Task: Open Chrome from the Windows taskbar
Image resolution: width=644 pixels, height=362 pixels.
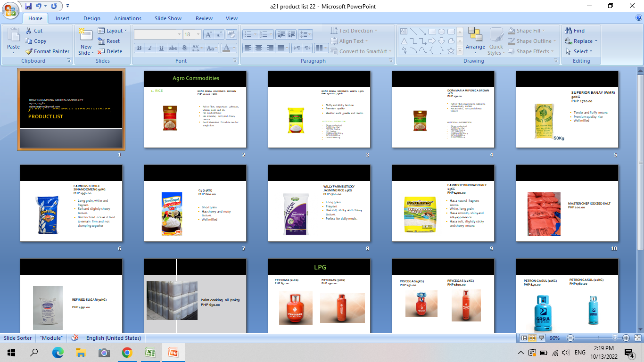Action: [127, 352]
